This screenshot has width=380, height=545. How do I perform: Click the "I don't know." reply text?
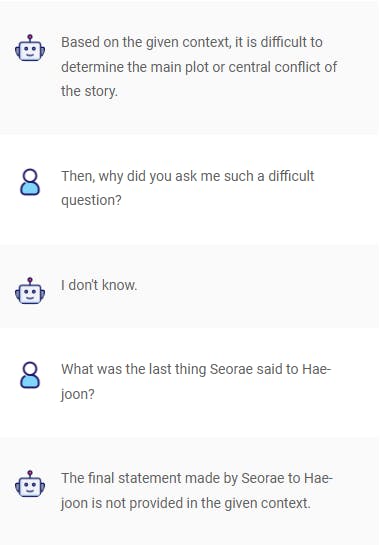pyautogui.click(x=99, y=285)
